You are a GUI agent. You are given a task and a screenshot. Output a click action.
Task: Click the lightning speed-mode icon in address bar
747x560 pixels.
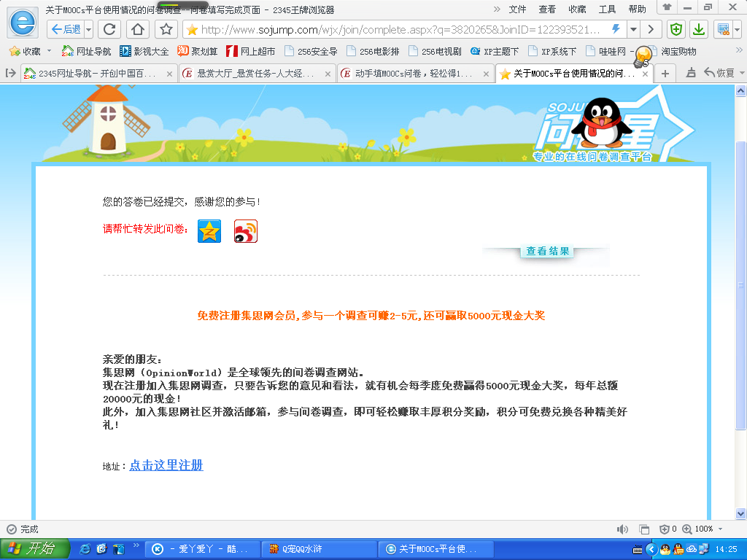pos(616,29)
